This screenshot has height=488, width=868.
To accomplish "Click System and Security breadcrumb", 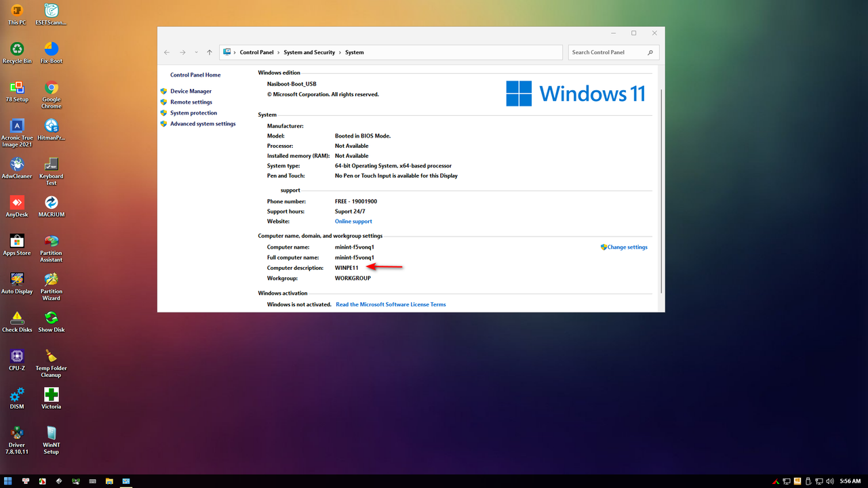I will [309, 52].
